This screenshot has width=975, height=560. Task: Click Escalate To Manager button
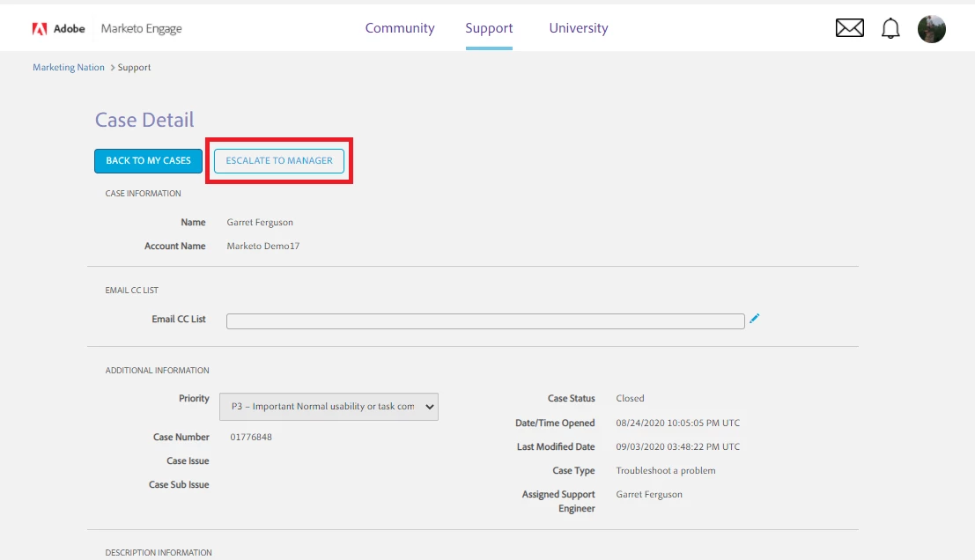(279, 160)
